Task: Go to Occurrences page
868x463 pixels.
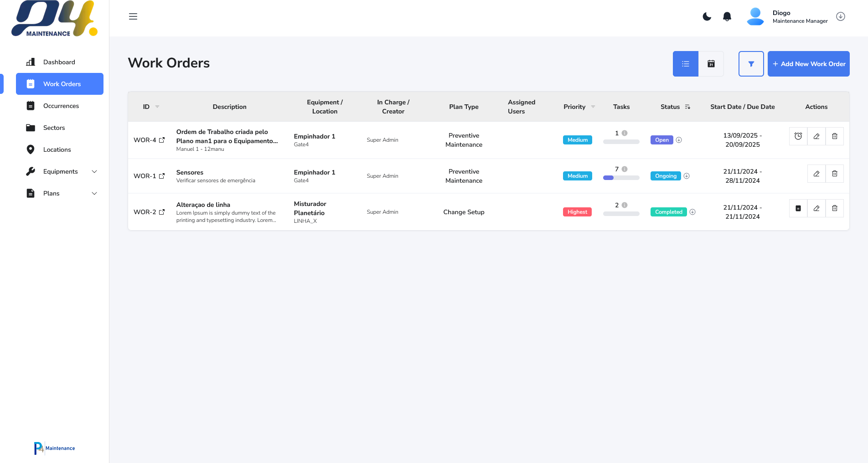Action: click(x=60, y=106)
